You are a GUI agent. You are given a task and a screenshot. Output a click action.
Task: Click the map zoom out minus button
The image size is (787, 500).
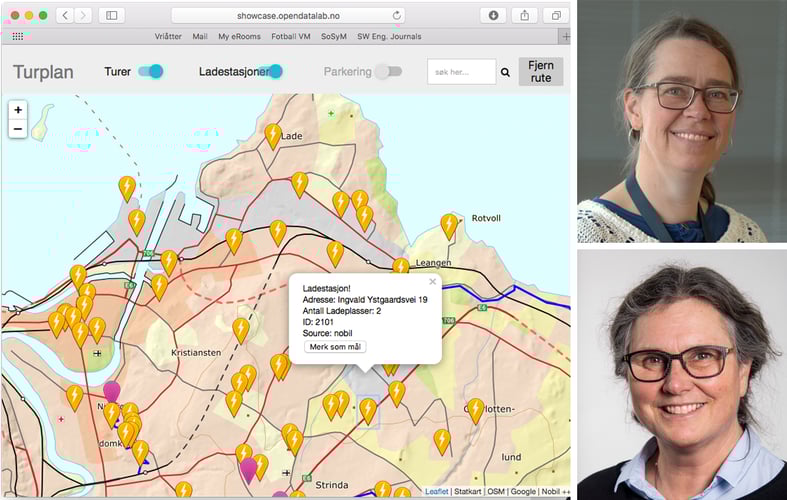tap(18, 129)
